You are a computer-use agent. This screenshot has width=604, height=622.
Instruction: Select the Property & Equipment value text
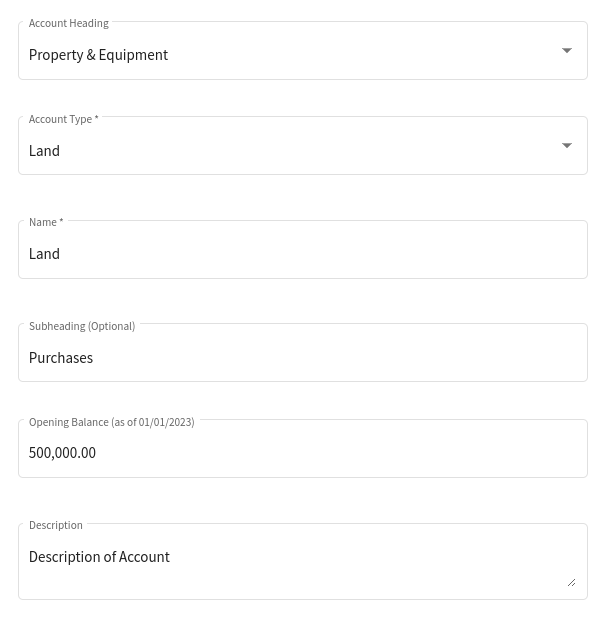click(98, 55)
